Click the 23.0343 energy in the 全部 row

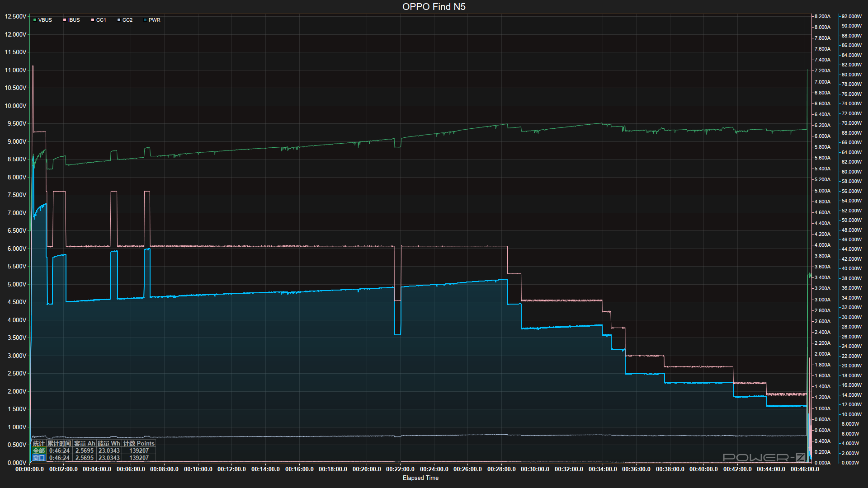pos(109,450)
